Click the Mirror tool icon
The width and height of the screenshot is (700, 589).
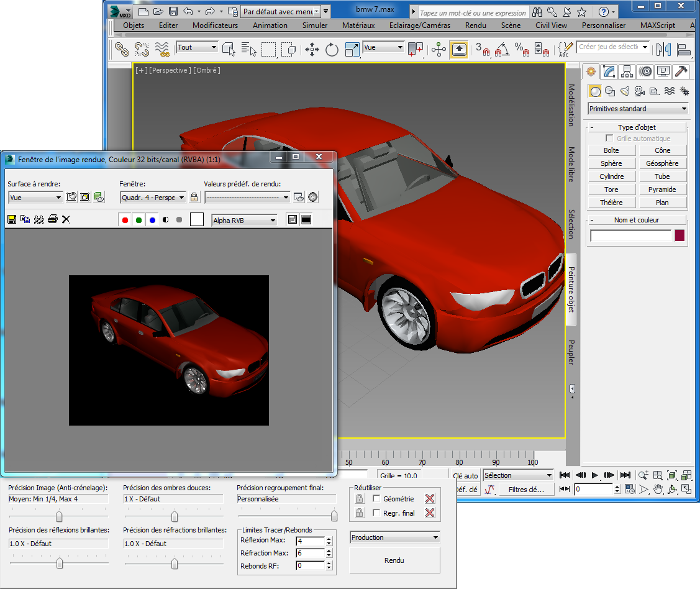(x=664, y=50)
